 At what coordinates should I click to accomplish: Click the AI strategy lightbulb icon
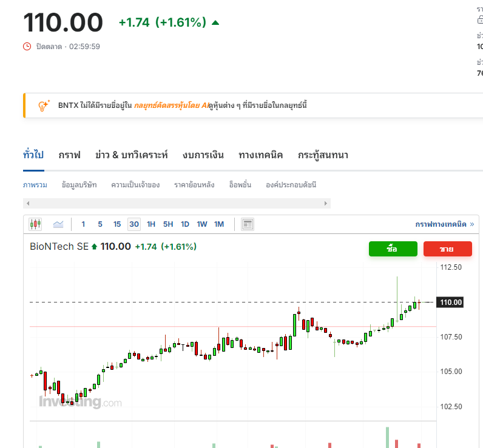point(44,105)
